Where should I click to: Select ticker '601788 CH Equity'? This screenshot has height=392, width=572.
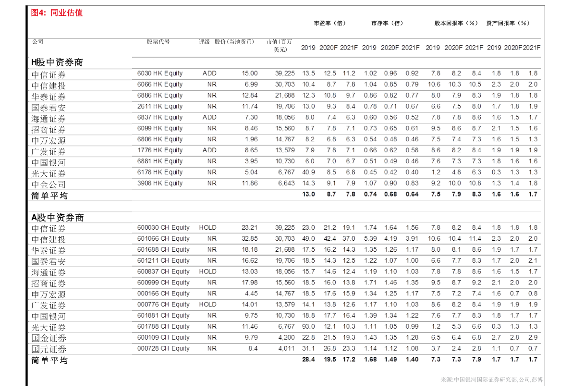pos(163,326)
